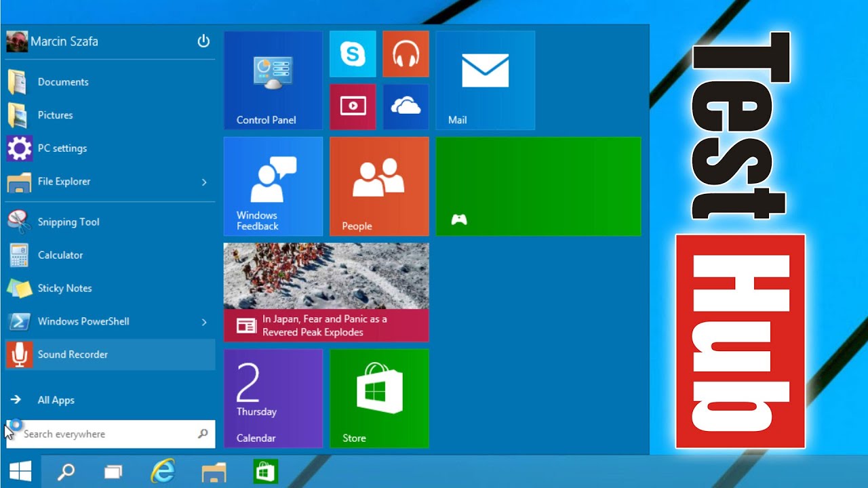Open the OneDrive cloud tile
This screenshot has height=488, width=868.
click(x=406, y=107)
